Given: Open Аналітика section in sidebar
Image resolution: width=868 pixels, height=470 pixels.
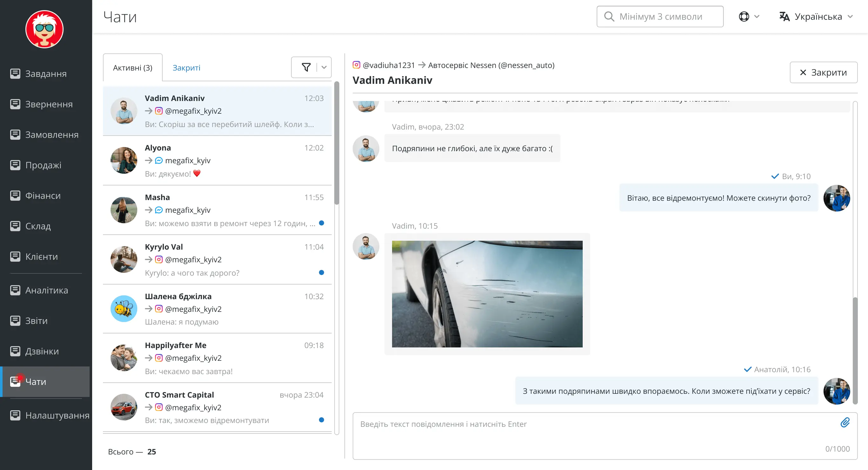Looking at the screenshot, I should (x=46, y=290).
